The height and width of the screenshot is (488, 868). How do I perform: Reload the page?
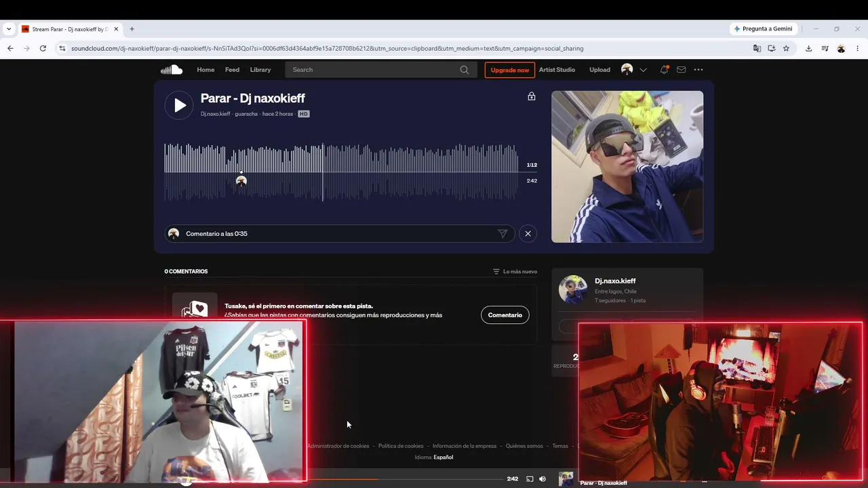point(43,48)
